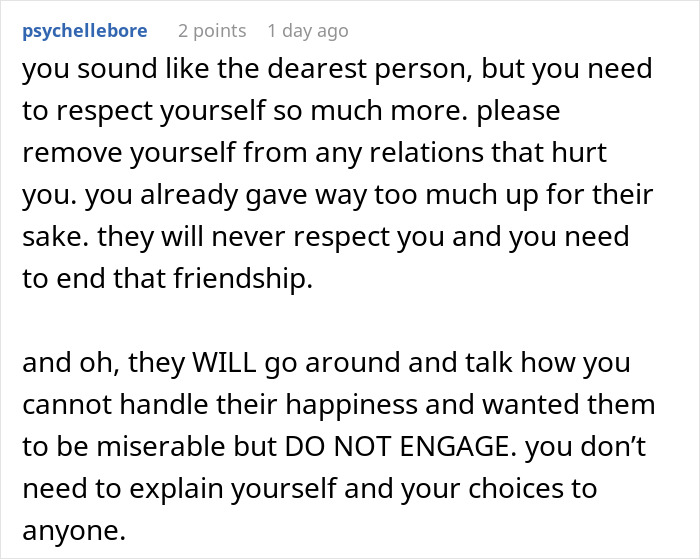The image size is (700, 559).
Task: Click the capitalized word "WILL"
Action: tap(235, 361)
